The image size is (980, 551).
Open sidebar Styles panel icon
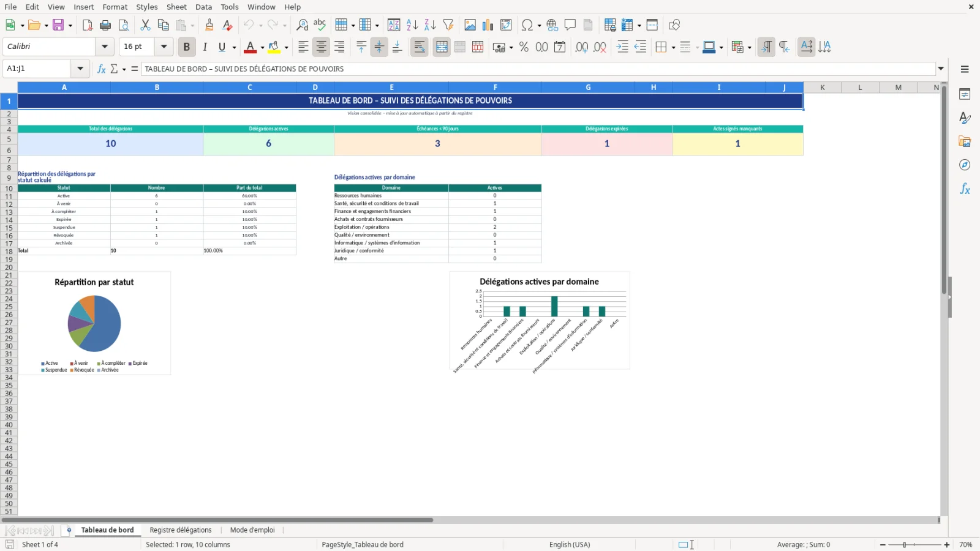(x=965, y=118)
